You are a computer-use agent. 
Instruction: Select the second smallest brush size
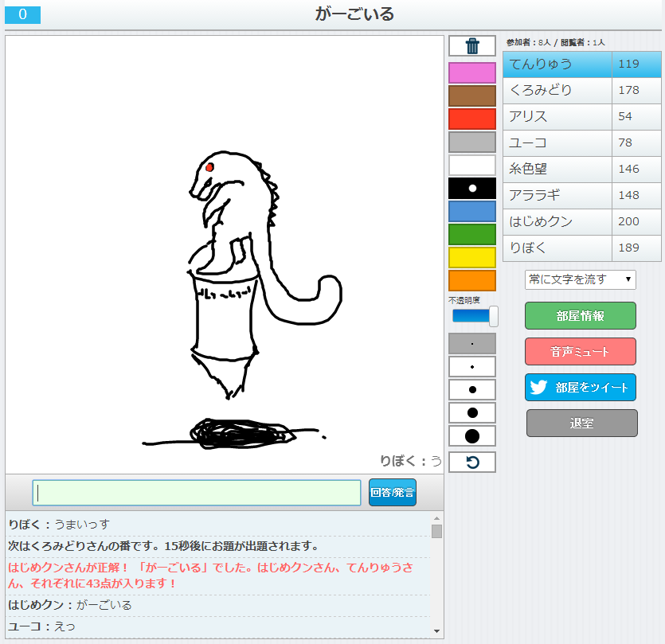pos(472,367)
